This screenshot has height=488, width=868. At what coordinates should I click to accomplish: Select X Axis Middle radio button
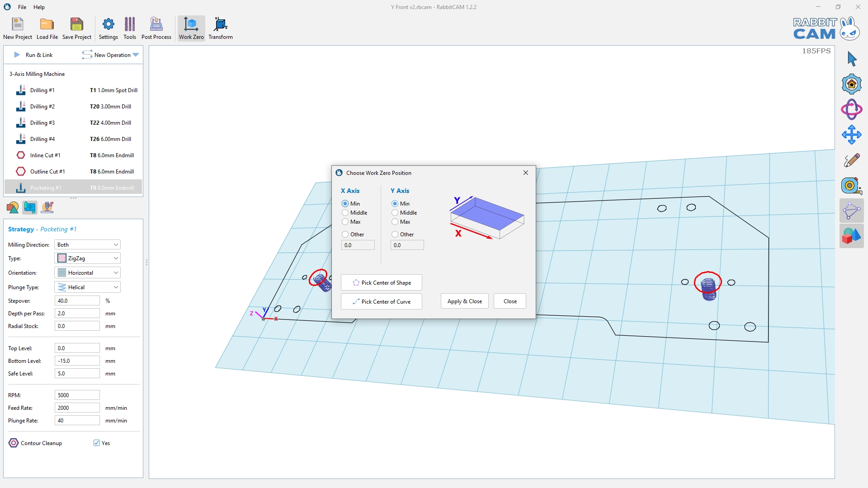[x=345, y=213]
